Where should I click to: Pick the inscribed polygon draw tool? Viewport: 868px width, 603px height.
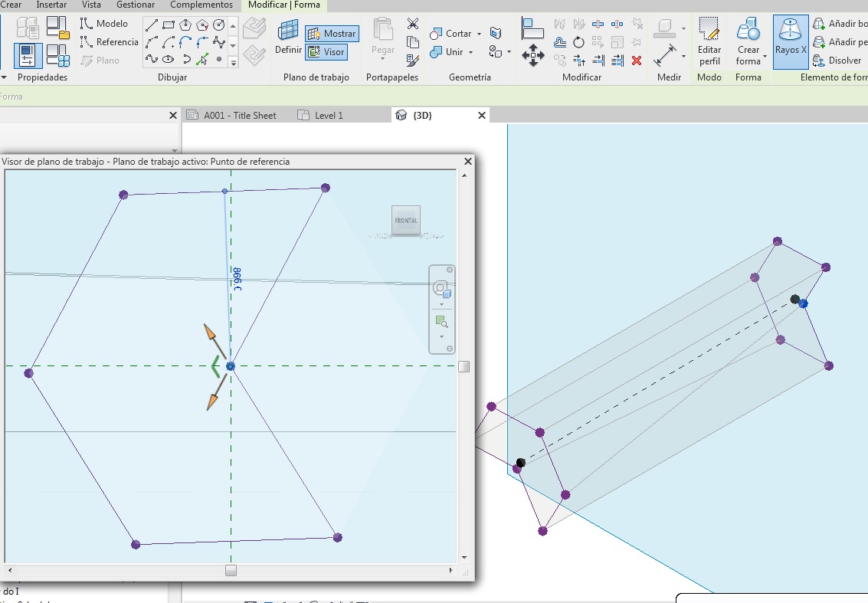186,25
